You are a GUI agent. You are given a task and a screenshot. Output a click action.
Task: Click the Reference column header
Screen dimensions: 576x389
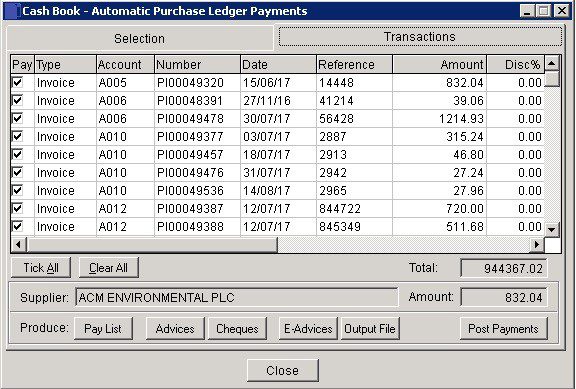point(354,64)
